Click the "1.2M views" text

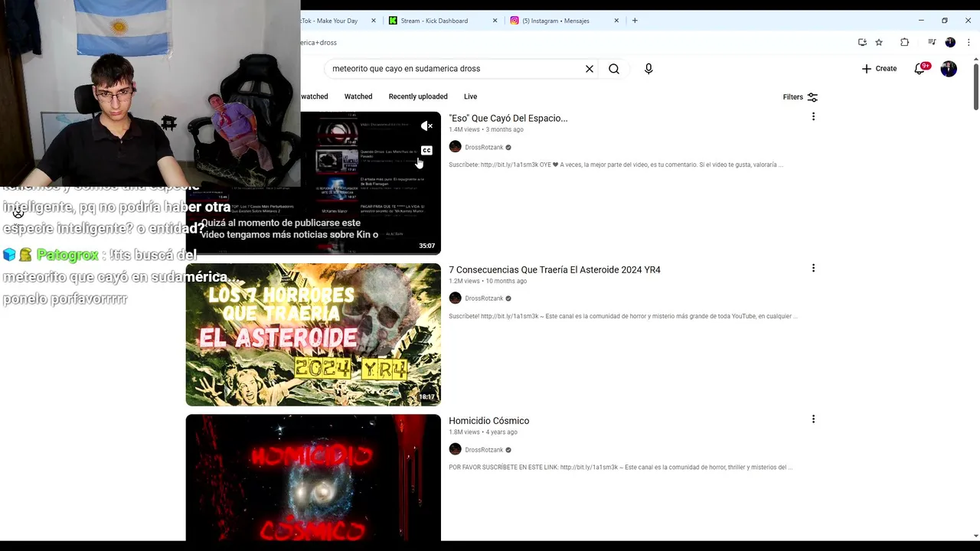pos(465,281)
